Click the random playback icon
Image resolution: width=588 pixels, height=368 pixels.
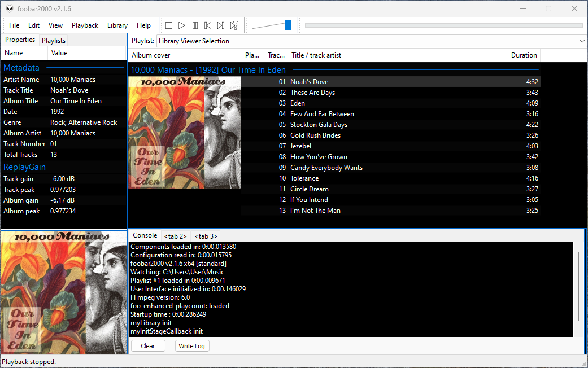(x=234, y=25)
